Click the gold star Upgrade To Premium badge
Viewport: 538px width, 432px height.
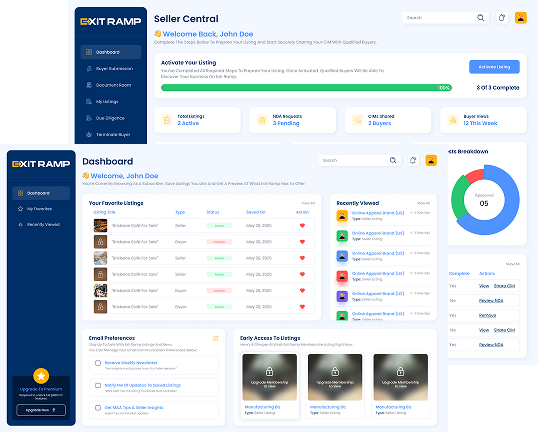tap(41, 376)
